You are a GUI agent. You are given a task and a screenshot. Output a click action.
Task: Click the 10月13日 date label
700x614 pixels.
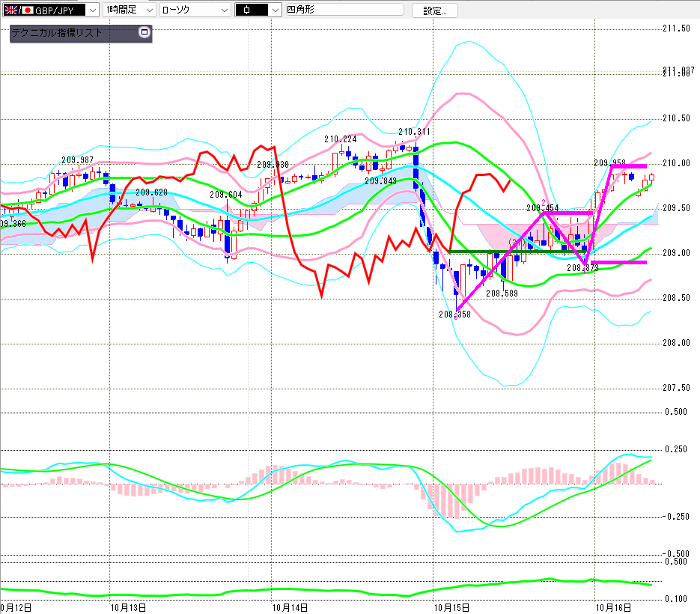(128, 608)
